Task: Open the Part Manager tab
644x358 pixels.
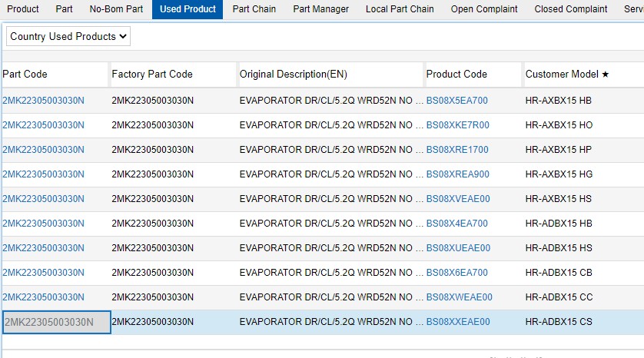Action: (320, 9)
